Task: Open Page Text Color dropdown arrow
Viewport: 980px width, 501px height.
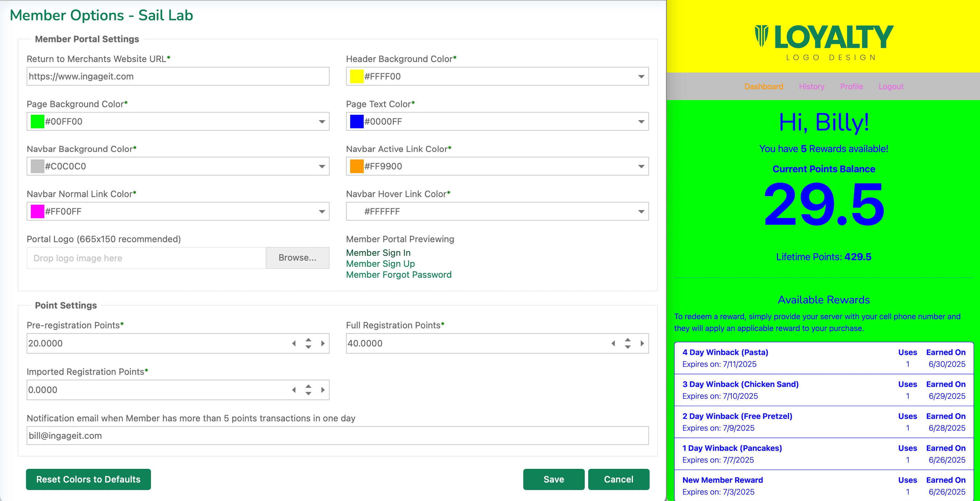Action: (x=641, y=121)
